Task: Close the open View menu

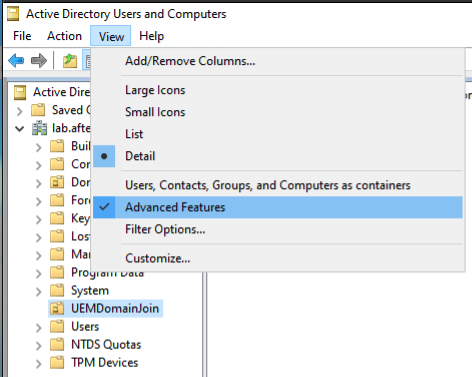Action: tap(111, 36)
